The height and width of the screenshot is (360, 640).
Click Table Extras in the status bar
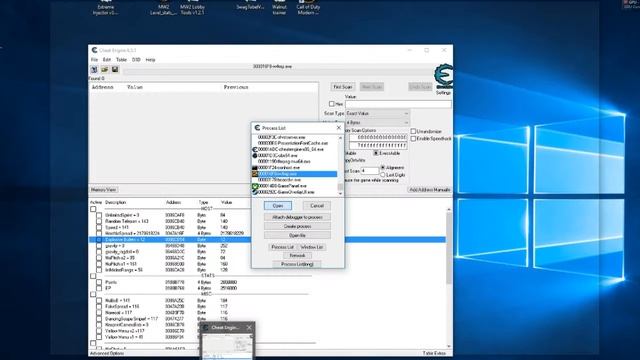pos(434,353)
